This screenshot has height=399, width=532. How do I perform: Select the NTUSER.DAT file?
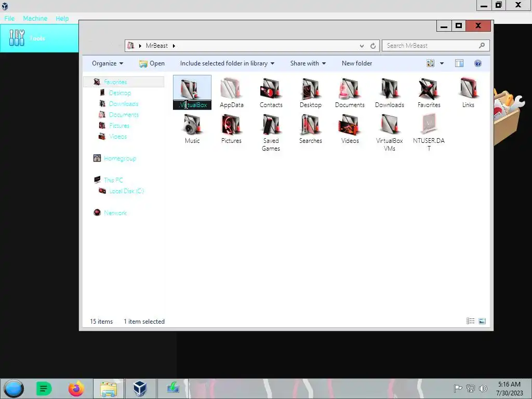429,132
